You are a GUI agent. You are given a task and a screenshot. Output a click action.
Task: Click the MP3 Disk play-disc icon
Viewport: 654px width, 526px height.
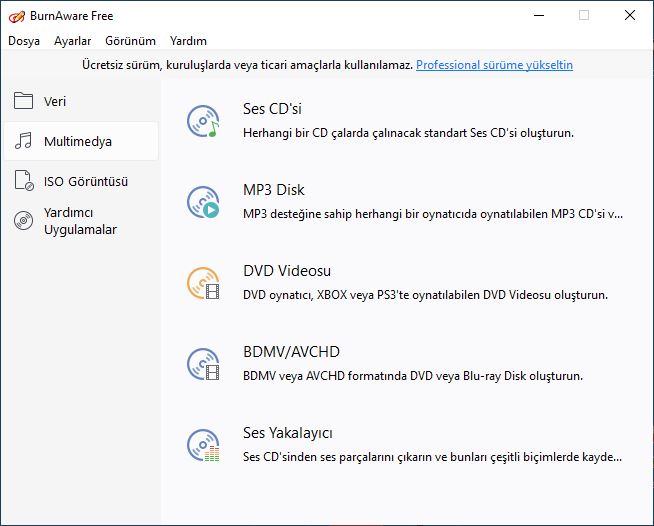point(203,202)
